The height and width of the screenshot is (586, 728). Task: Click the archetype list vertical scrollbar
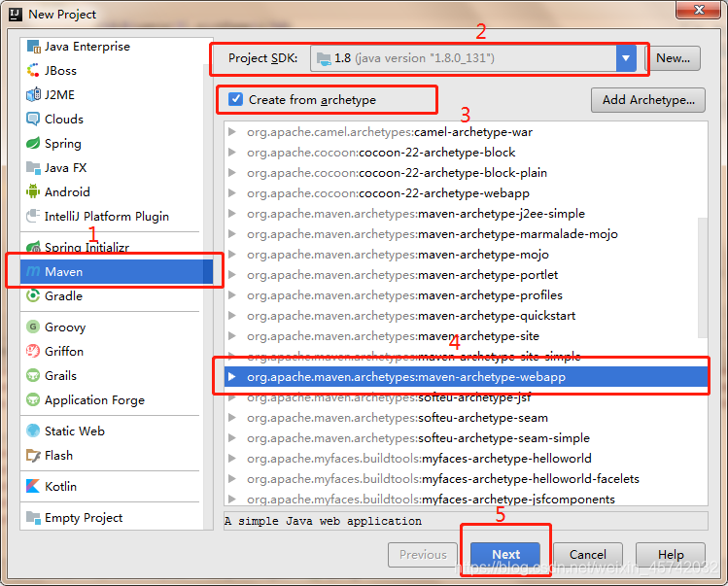(x=703, y=278)
